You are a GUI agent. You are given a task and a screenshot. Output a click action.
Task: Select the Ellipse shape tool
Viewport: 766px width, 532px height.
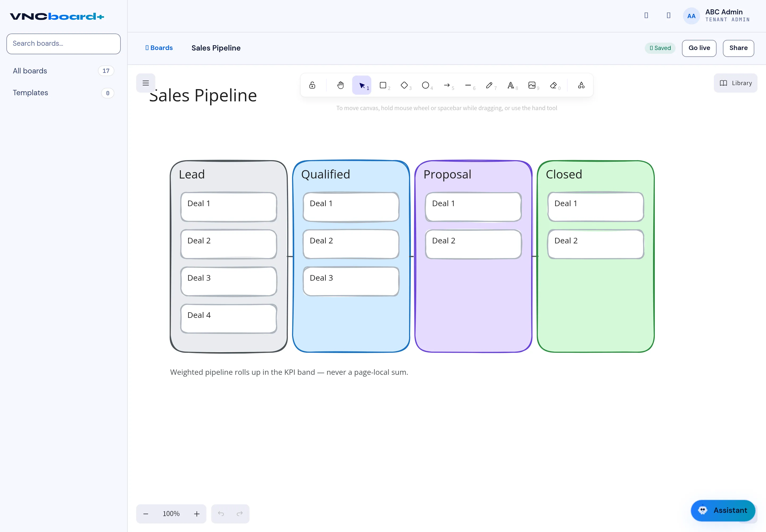(426, 85)
